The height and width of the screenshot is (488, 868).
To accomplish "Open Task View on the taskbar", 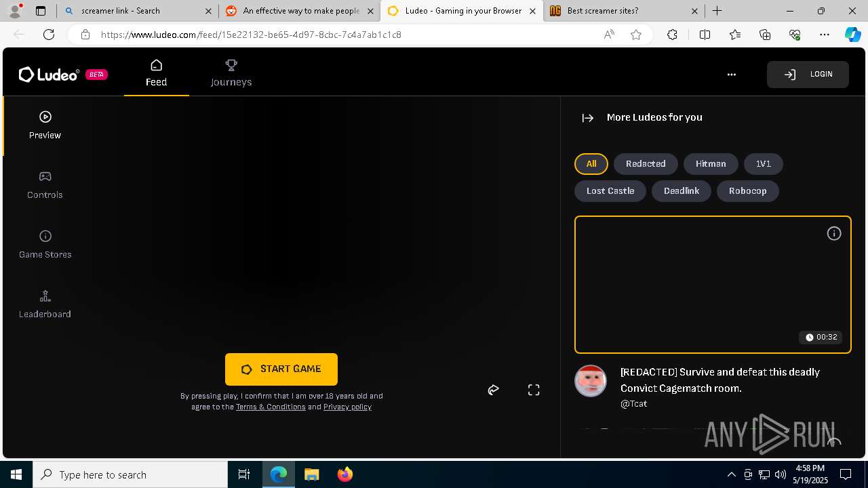I will pyautogui.click(x=244, y=474).
